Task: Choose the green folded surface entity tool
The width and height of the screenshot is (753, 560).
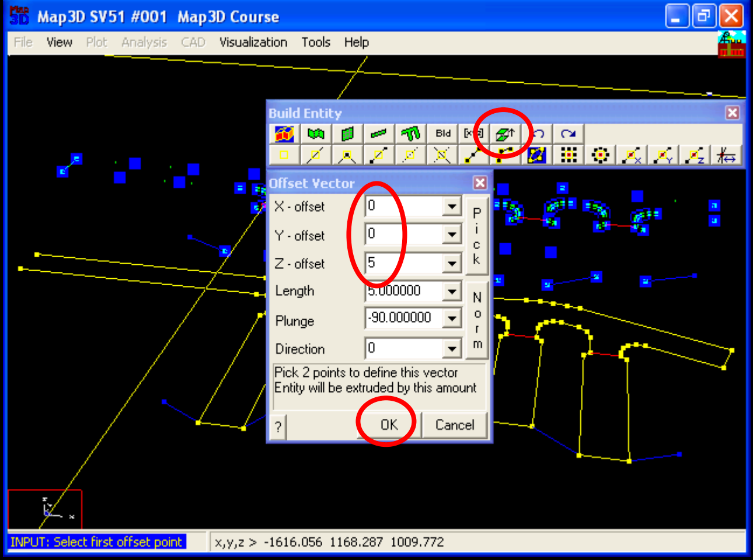Action: coord(316,134)
